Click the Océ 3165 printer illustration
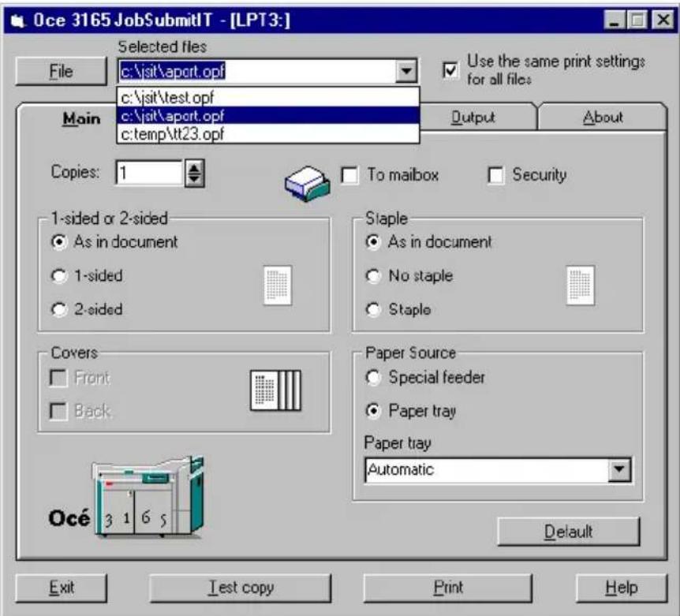This screenshot has width=680, height=616. pos(148,497)
